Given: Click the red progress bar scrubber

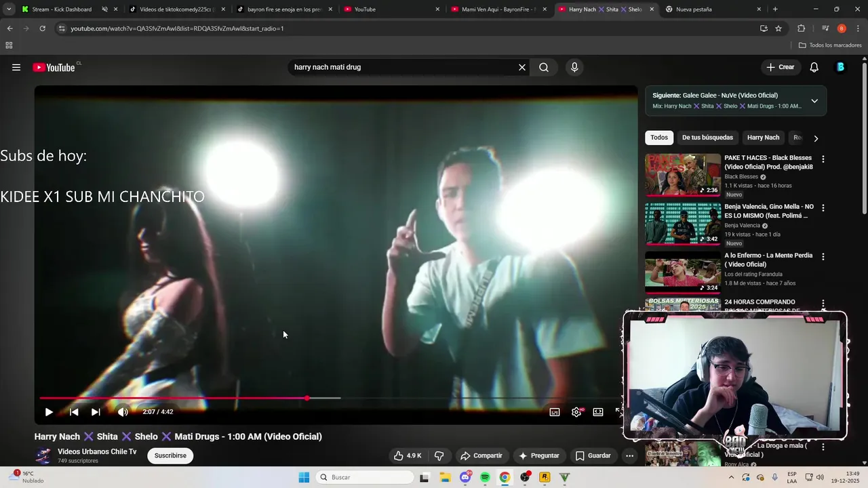Looking at the screenshot, I should 307,398.
